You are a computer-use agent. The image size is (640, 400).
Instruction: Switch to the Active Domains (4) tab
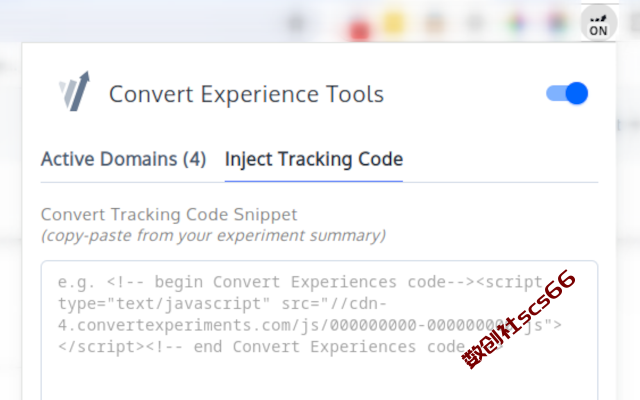[123, 159]
